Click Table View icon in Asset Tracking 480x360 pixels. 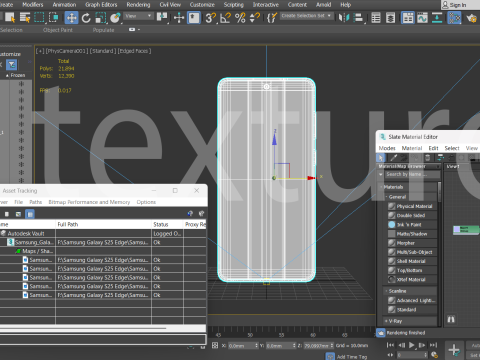tap(30, 214)
